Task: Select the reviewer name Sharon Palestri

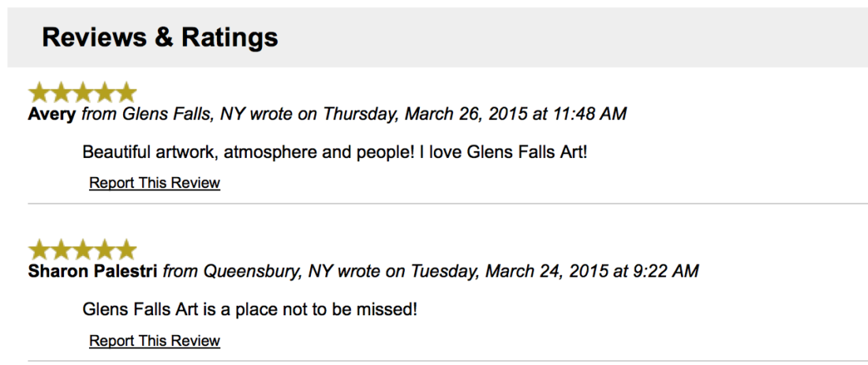Action: [93, 272]
